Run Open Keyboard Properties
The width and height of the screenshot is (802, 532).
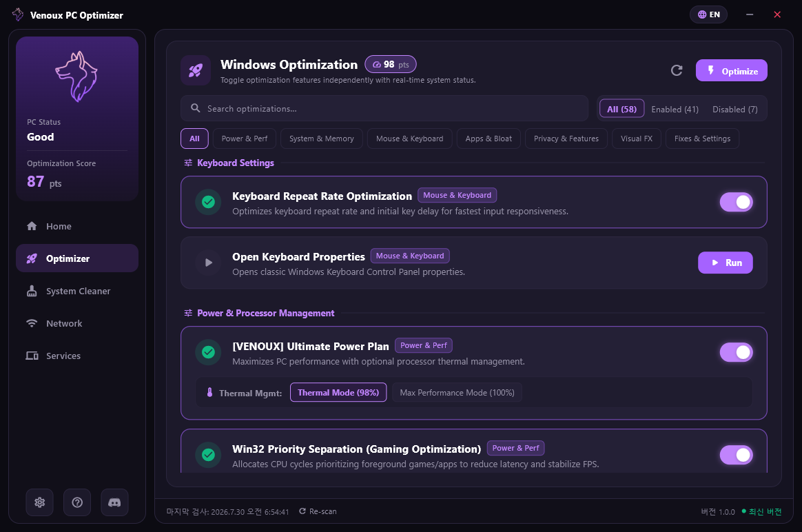click(x=726, y=263)
